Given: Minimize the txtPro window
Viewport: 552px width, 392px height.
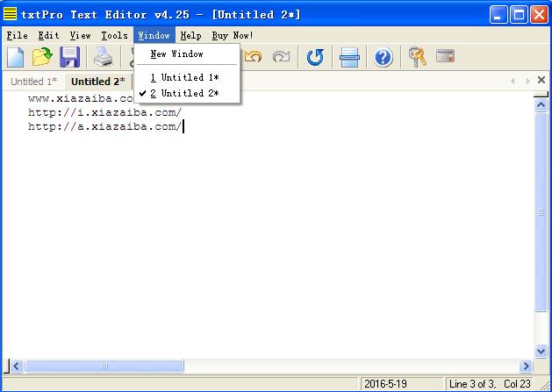Looking at the screenshot, I should tap(498, 15).
